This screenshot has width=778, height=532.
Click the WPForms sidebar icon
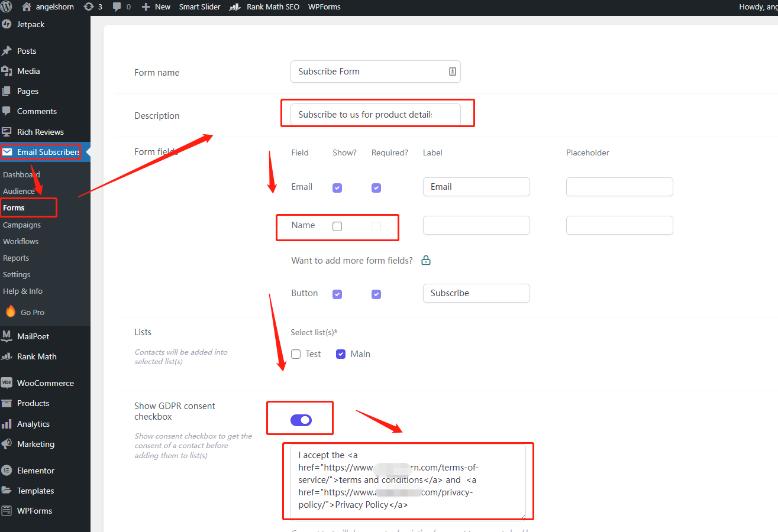tap(7, 511)
